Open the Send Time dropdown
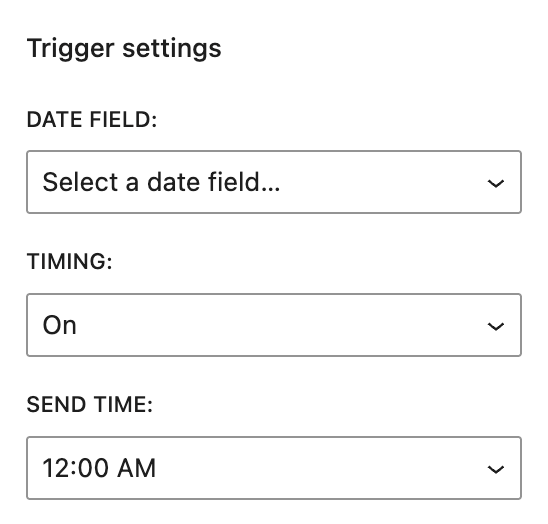 click(274, 468)
